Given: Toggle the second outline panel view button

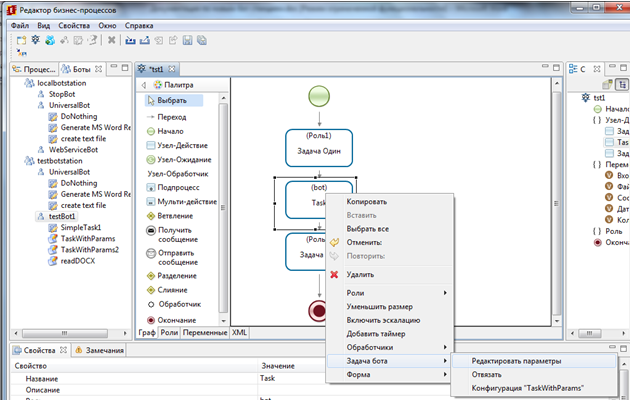Looking at the screenshot, I should pos(622,84).
